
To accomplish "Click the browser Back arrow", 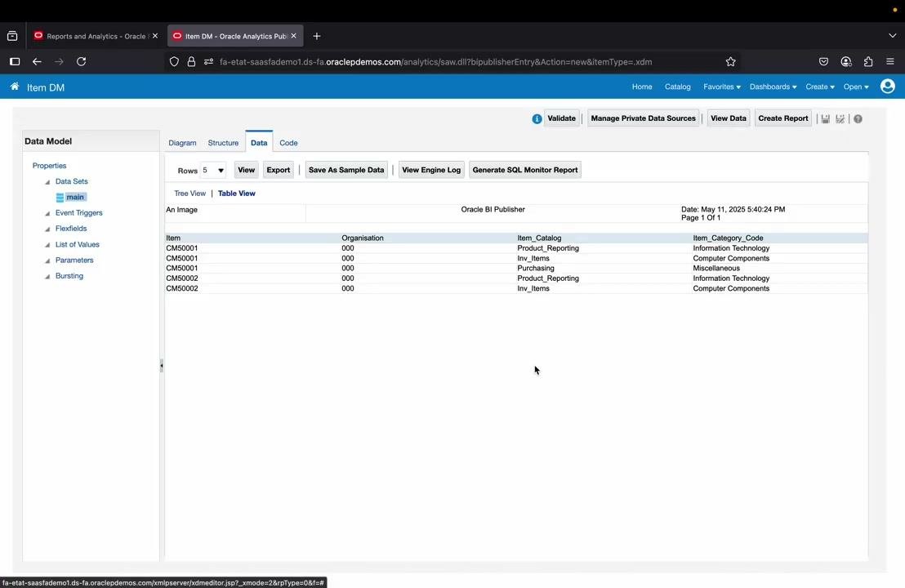I will [x=37, y=62].
